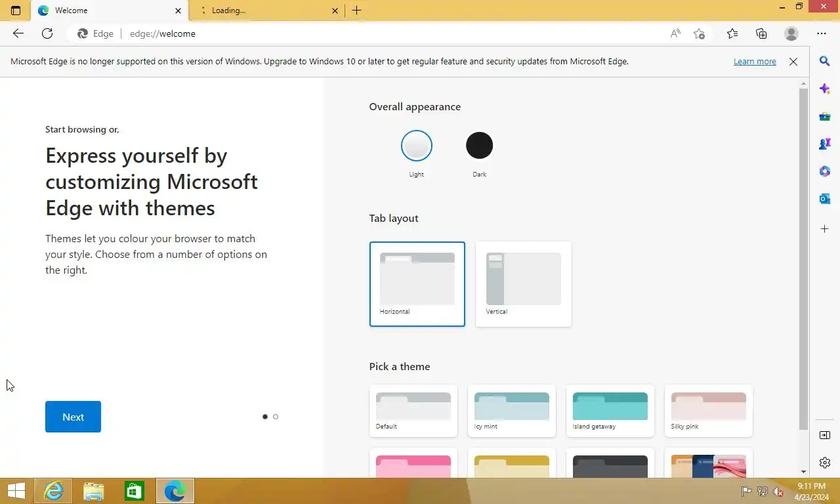Choose Vertical tab layout
The width and height of the screenshot is (840, 504).
[x=524, y=284]
